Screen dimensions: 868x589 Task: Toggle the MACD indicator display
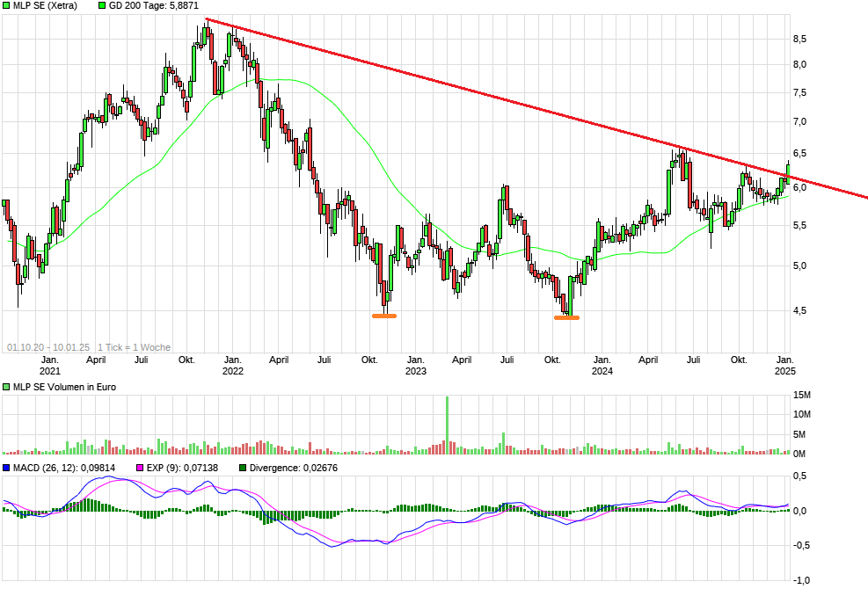[8, 468]
